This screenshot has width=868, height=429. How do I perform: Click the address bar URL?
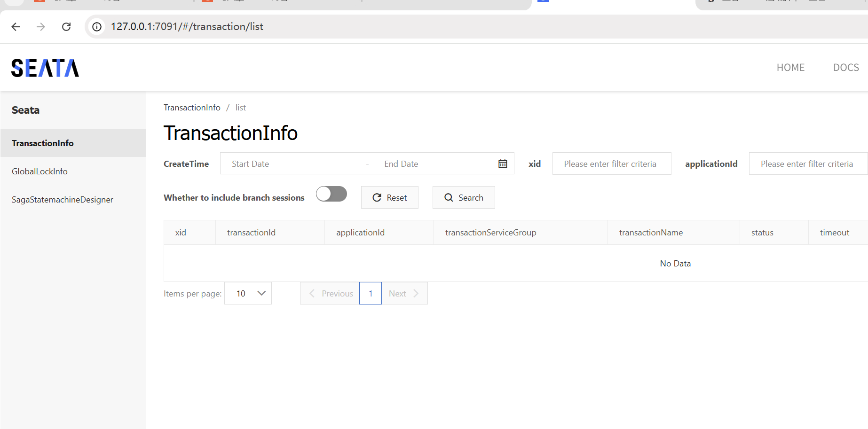pyautogui.click(x=187, y=27)
